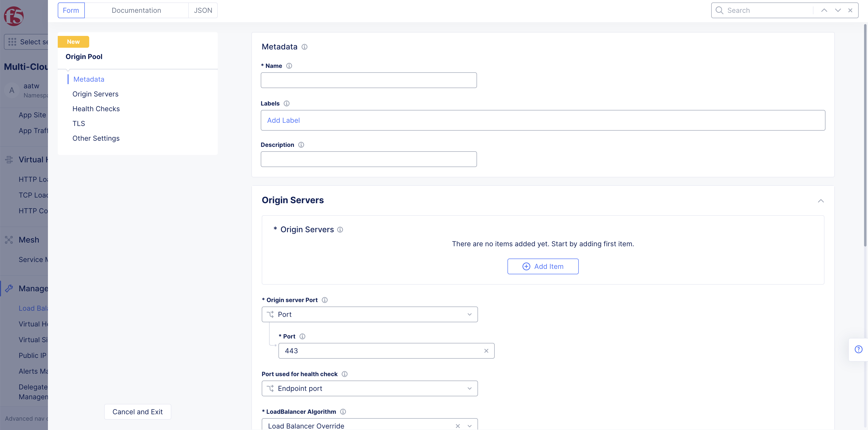This screenshot has height=430, width=868.
Task: Clear the Port value using the X icon
Action: [x=486, y=351]
